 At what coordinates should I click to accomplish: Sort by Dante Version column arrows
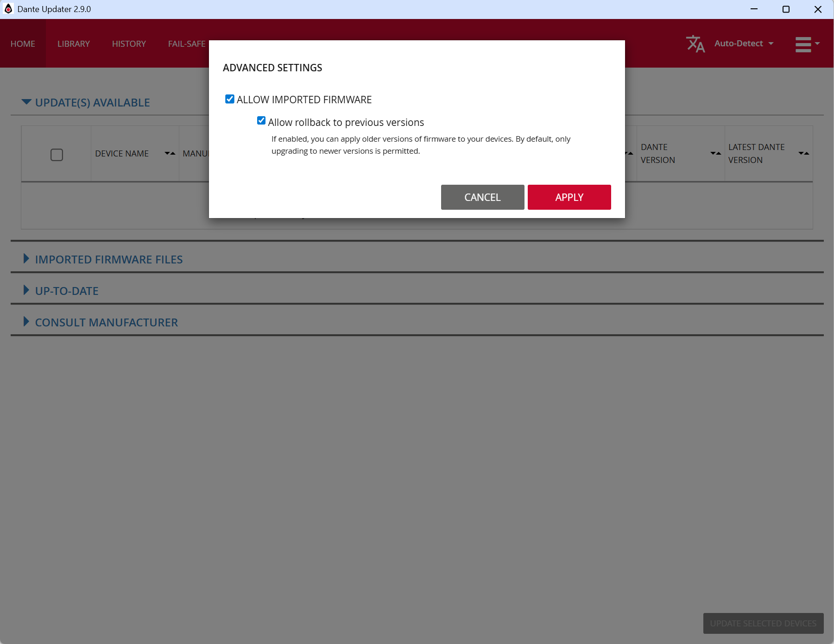tap(716, 154)
